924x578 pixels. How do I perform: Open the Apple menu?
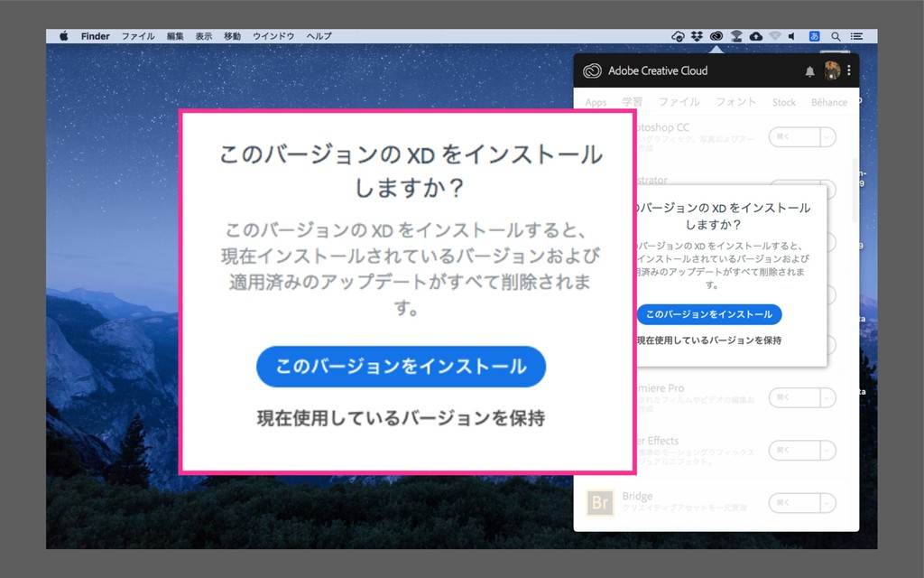coord(64,36)
